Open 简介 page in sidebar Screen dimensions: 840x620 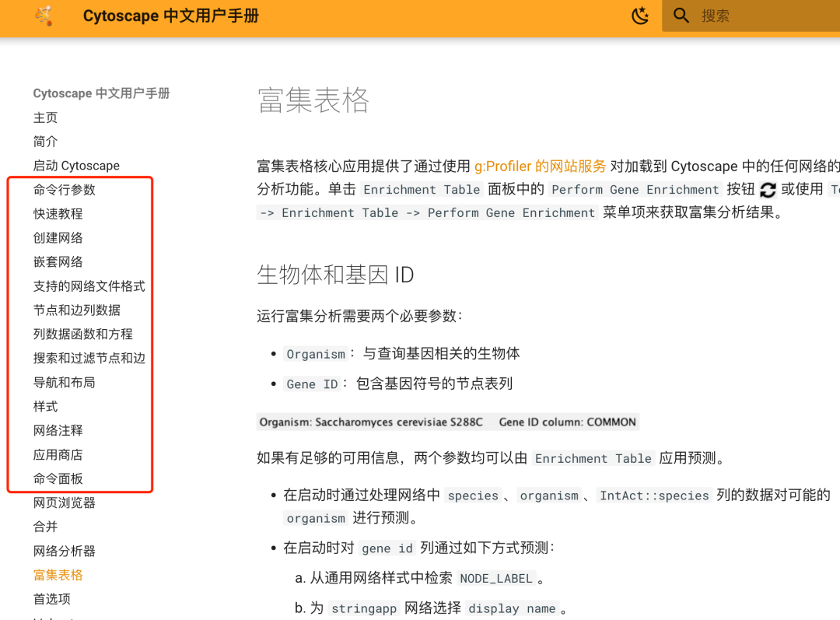45,142
